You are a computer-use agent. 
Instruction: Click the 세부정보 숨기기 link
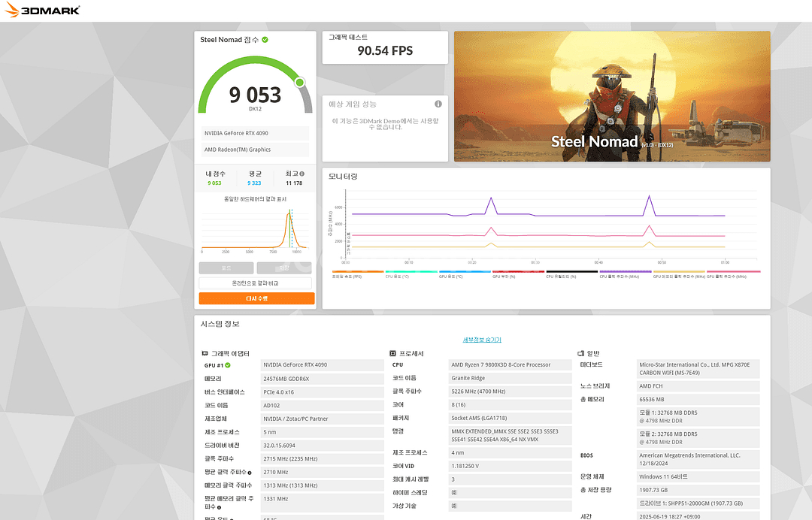[482, 340]
